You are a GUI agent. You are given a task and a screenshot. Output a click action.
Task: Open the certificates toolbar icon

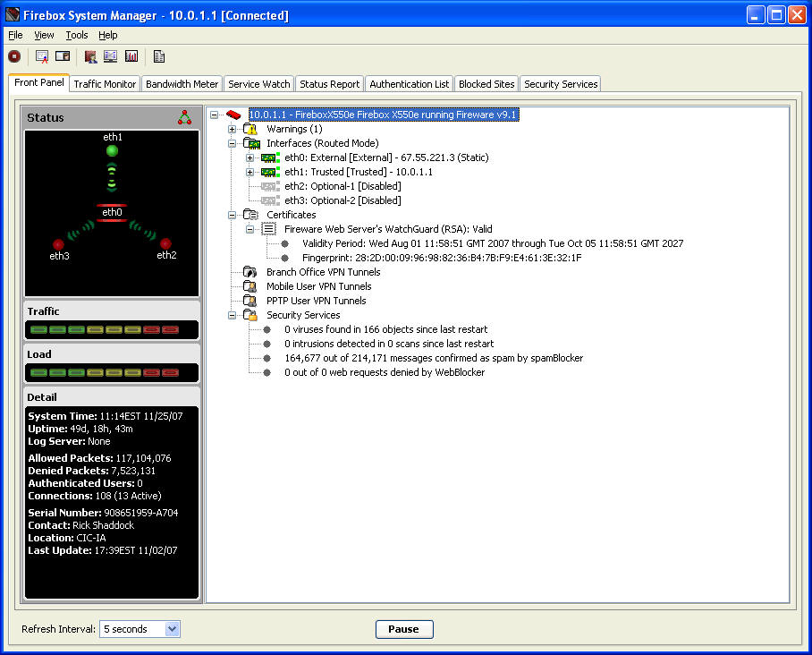(42, 56)
